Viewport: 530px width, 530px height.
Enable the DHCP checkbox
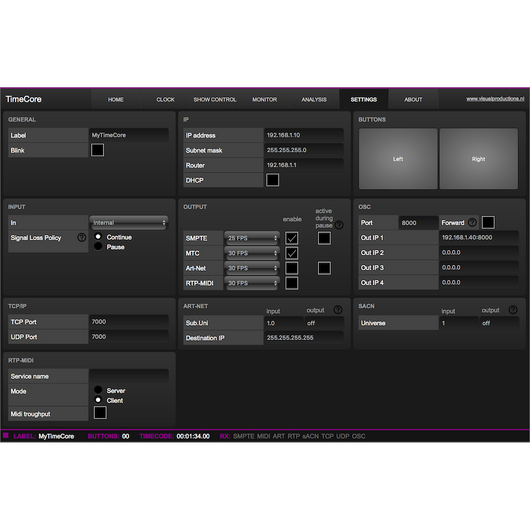(x=272, y=180)
